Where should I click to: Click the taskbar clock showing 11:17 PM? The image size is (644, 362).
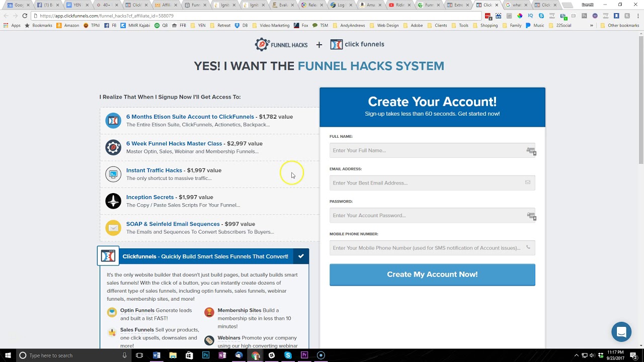[615, 355]
